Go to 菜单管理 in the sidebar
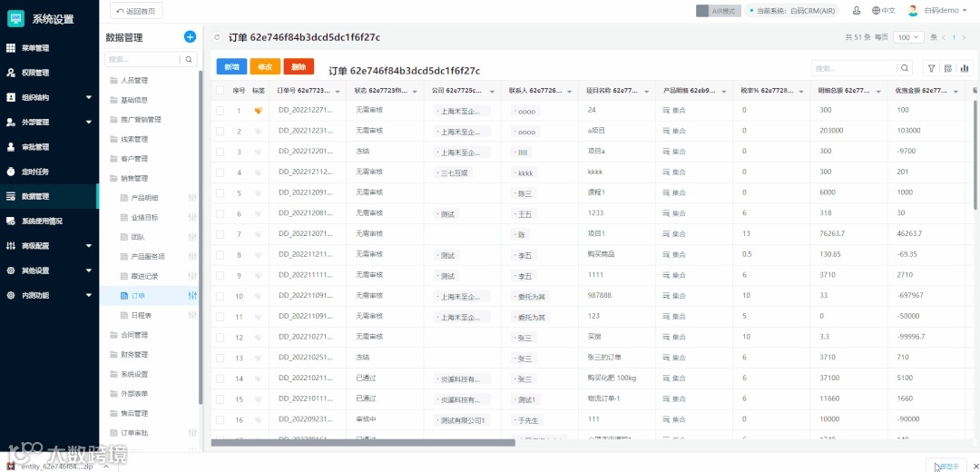The height and width of the screenshot is (472, 980). point(49,48)
